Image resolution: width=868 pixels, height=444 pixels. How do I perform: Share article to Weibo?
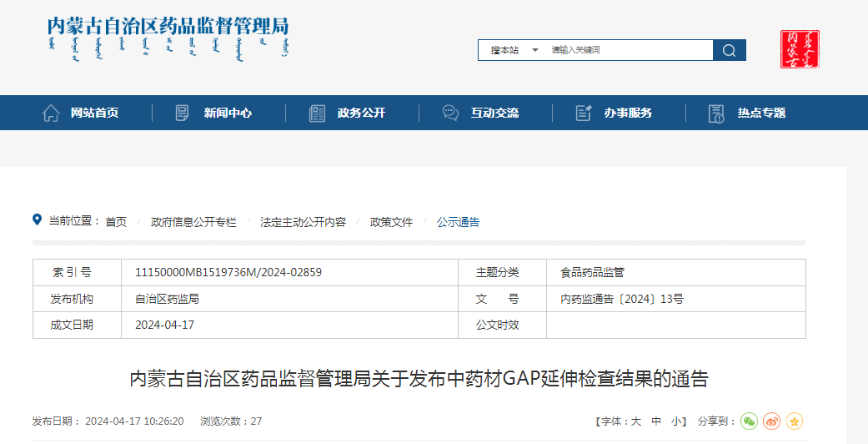[x=772, y=421]
